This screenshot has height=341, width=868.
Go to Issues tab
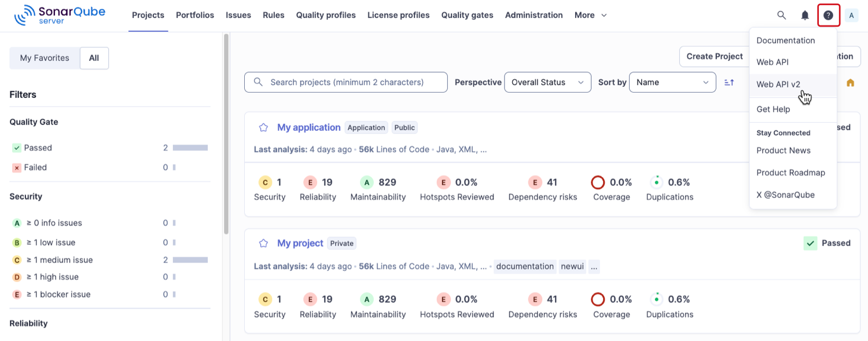pyautogui.click(x=238, y=16)
